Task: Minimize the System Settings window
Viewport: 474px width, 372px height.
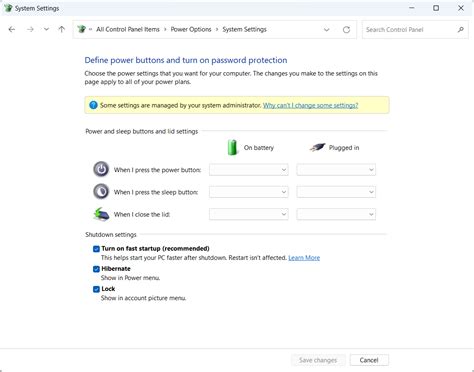Action: pos(412,8)
